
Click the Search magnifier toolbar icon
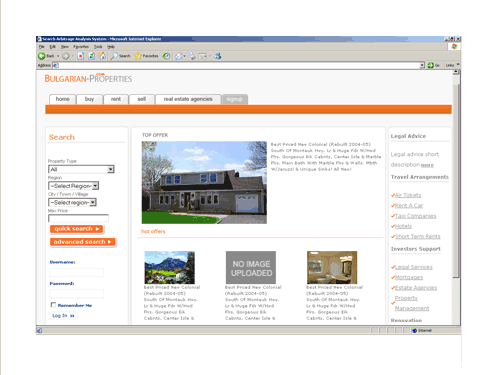point(114,56)
